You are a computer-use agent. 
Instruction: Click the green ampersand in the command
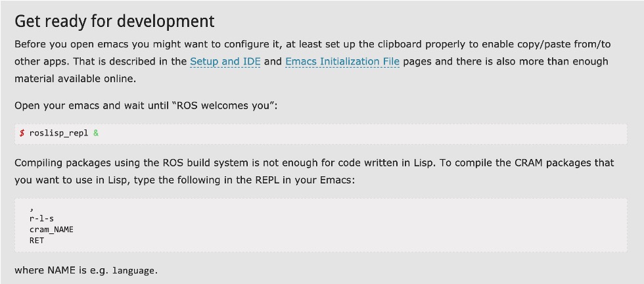[x=96, y=133]
